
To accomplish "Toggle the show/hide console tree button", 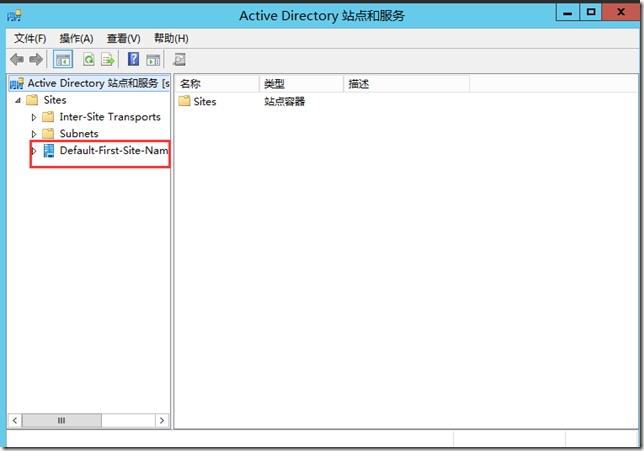I will click(x=63, y=60).
